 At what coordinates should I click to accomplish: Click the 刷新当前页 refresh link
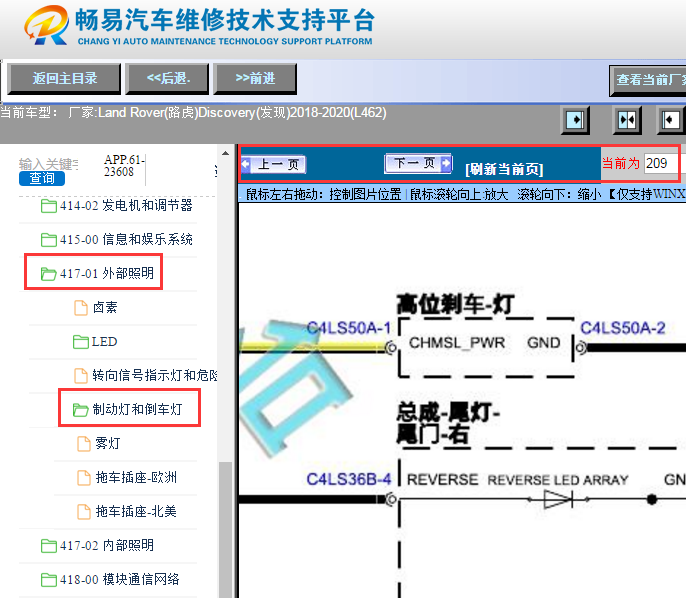point(504,168)
